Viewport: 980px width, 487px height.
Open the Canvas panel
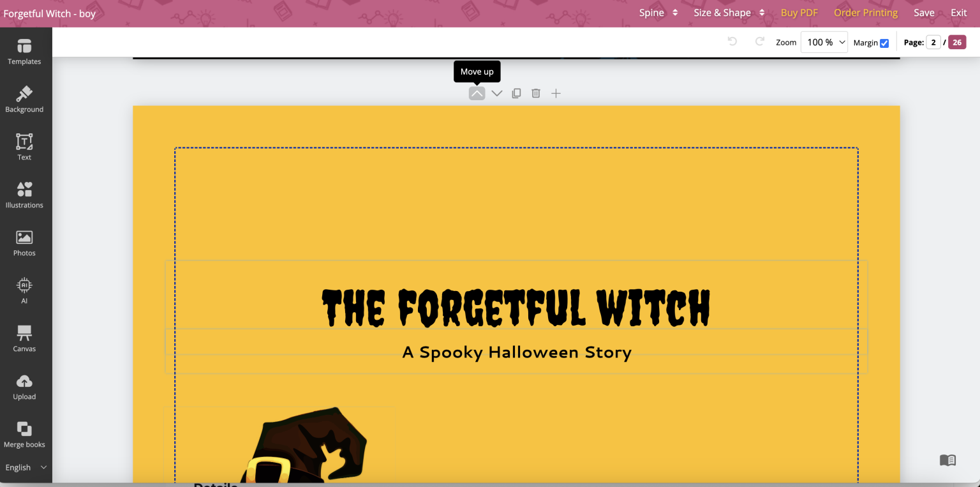[24, 338]
